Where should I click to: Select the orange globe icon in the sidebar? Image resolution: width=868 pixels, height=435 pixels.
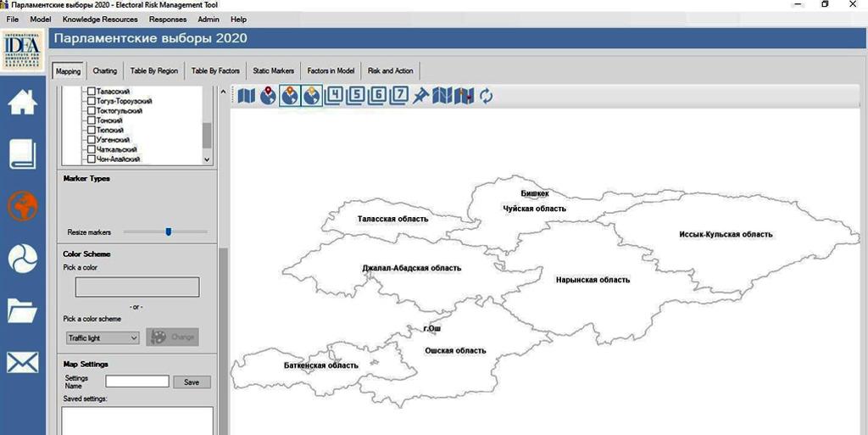point(23,206)
